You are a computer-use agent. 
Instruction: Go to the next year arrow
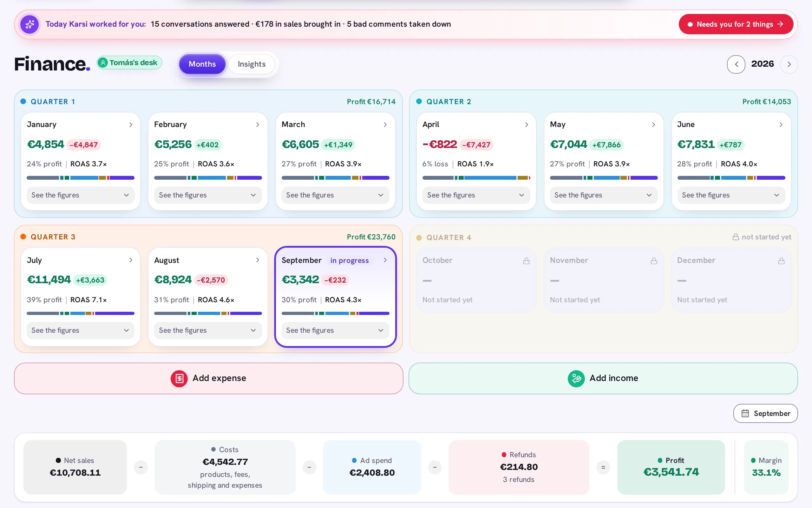(789, 64)
